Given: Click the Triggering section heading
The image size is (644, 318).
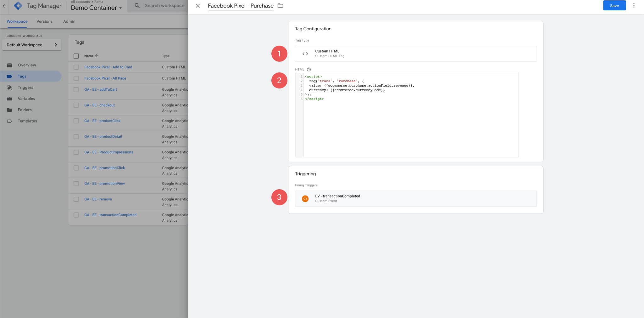Looking at the screenshot, I should click(x=305, y=174).
